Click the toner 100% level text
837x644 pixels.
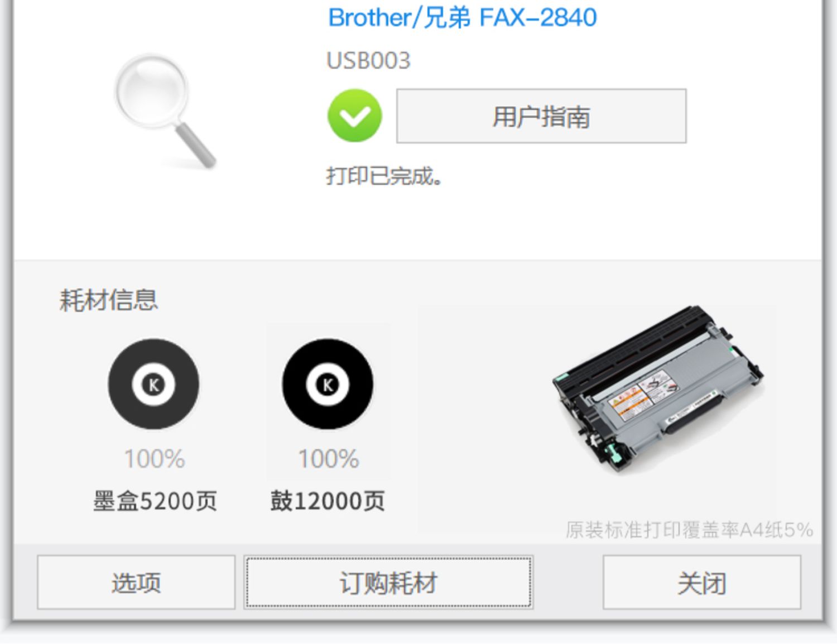[154, 459]
